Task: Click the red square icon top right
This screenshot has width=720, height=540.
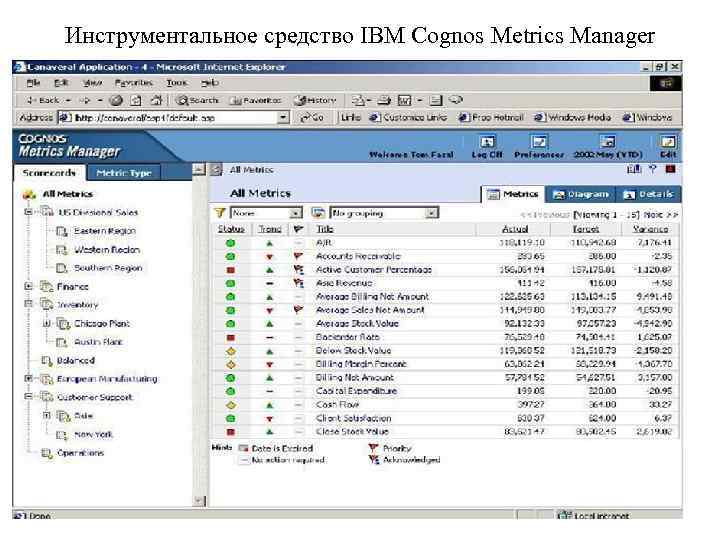Action: pos(670,169)
